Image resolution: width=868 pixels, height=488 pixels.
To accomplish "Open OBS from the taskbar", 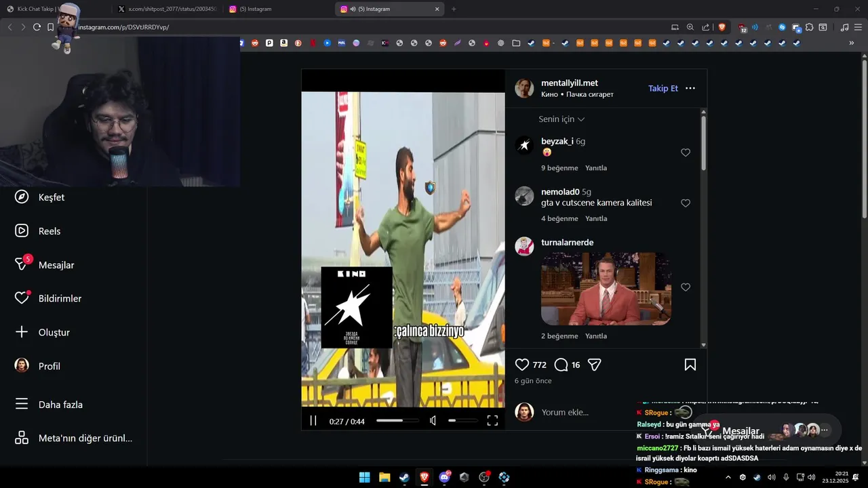I will [484, 477].
